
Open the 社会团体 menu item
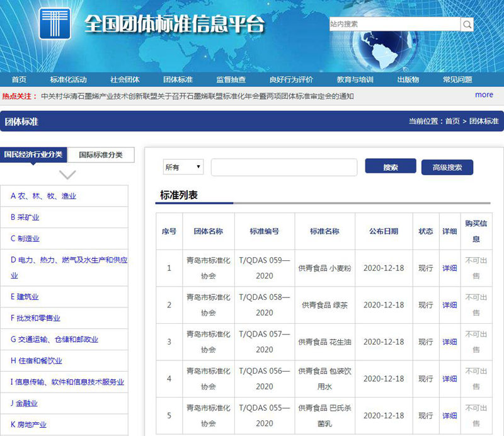[125, 79]
